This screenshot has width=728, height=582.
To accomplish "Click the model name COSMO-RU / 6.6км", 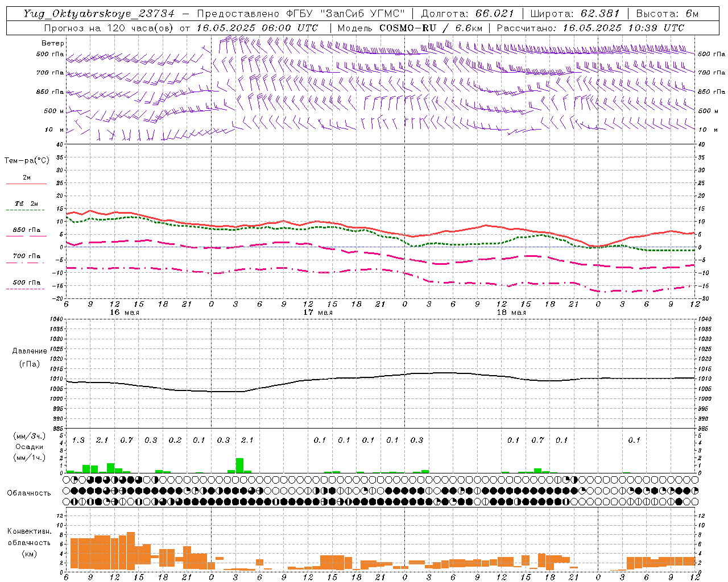I will (x=431, y=28).
